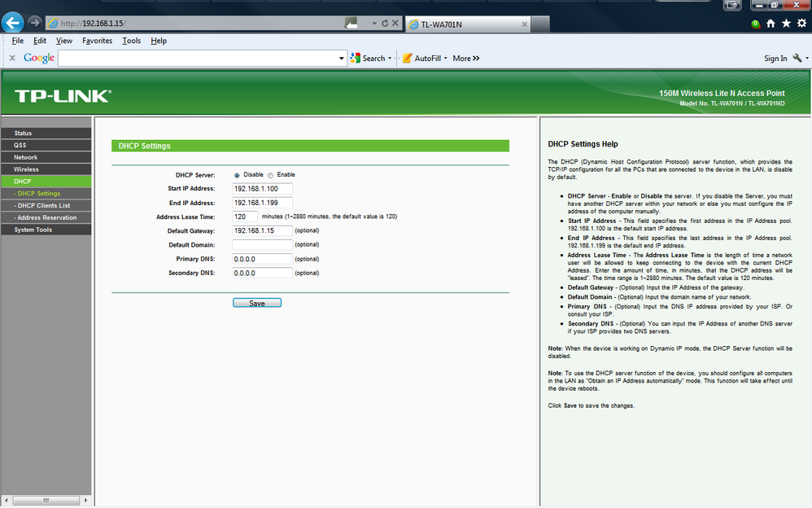The height and width of the screenshot is (508, 812).
Task: Click the sidebar horizontal scrollbar thumb
Action: coord(46,500)
